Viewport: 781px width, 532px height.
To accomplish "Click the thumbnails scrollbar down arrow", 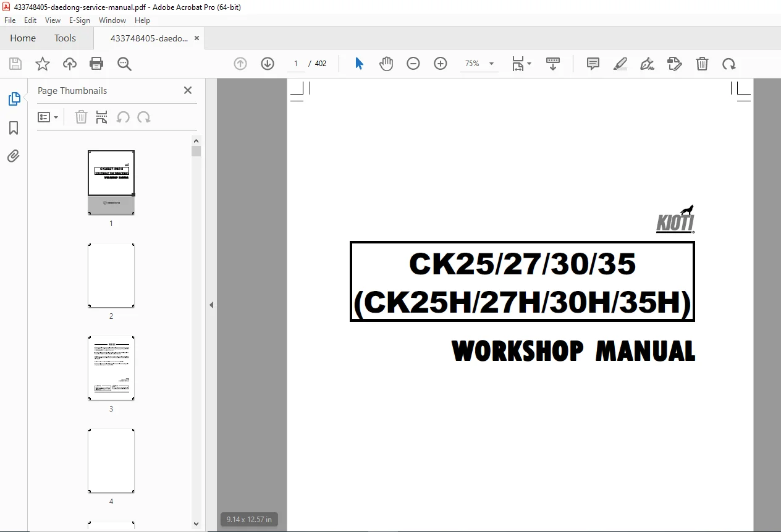I will tap(196, 524).
